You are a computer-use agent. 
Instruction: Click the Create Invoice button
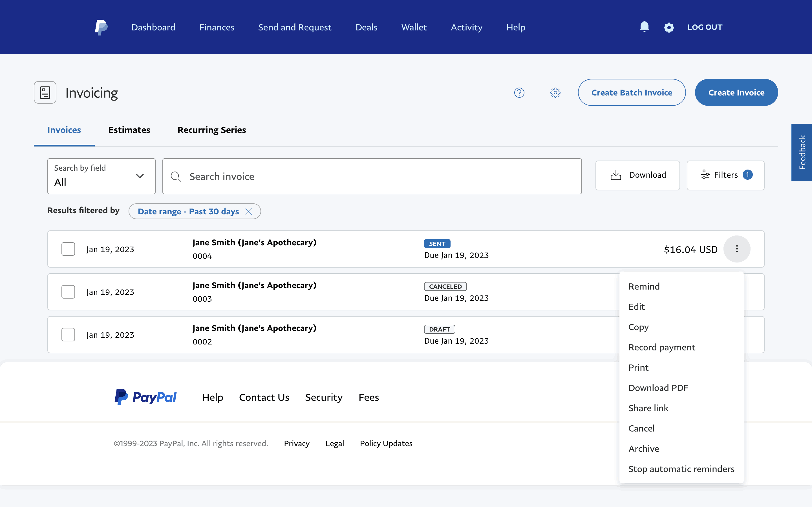click(736, 93)
